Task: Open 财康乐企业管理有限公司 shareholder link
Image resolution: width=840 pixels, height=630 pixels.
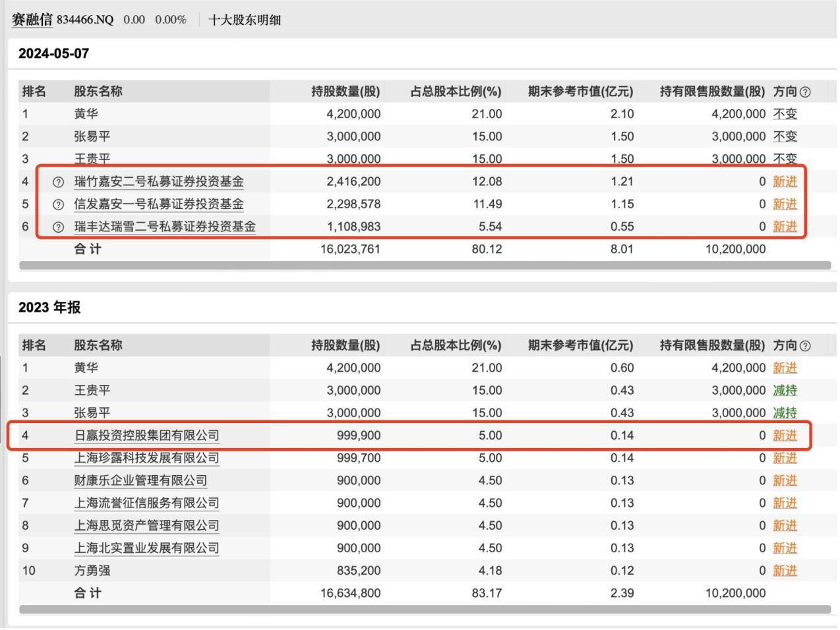Action: (x=140, y=480)
